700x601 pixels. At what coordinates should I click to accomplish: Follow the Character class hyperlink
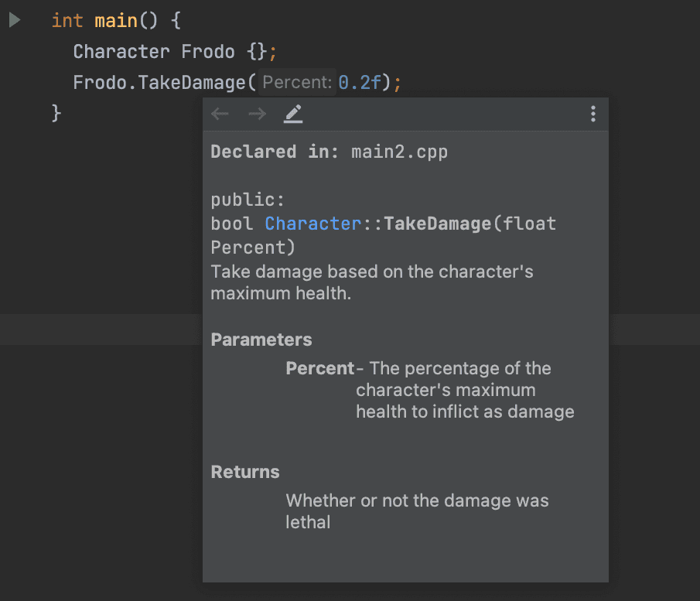(312, 224)
